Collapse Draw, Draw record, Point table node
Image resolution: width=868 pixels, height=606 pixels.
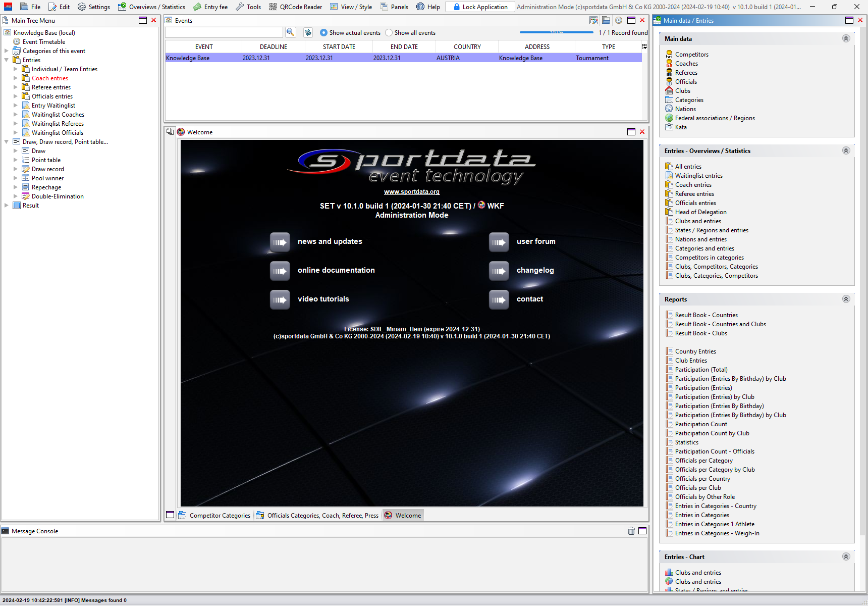tap(7, 141)
